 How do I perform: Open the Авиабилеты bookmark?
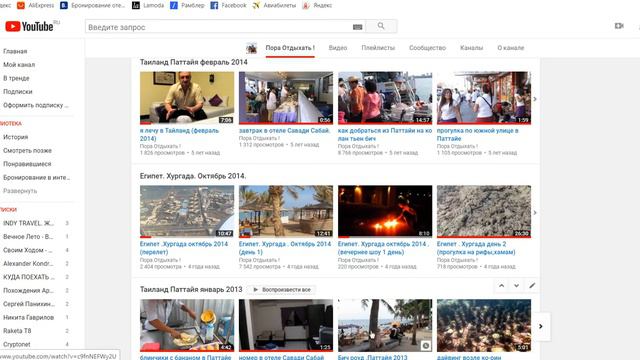274,5
